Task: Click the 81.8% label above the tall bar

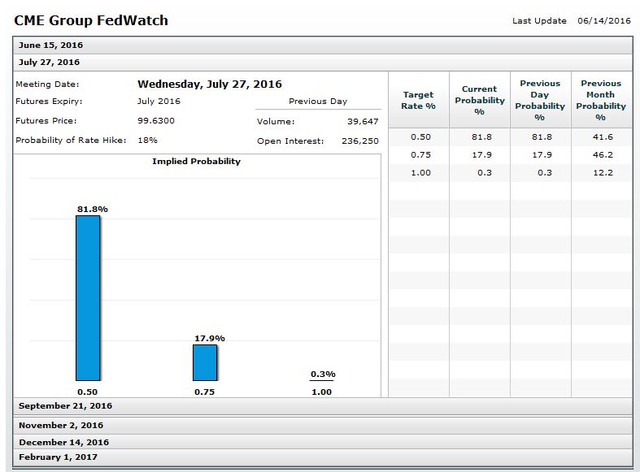Action: pos(93,209)
